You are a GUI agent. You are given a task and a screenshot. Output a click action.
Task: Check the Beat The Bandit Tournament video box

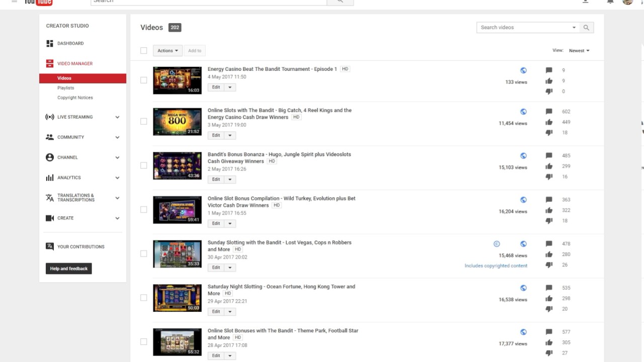[x=144, y=80]
